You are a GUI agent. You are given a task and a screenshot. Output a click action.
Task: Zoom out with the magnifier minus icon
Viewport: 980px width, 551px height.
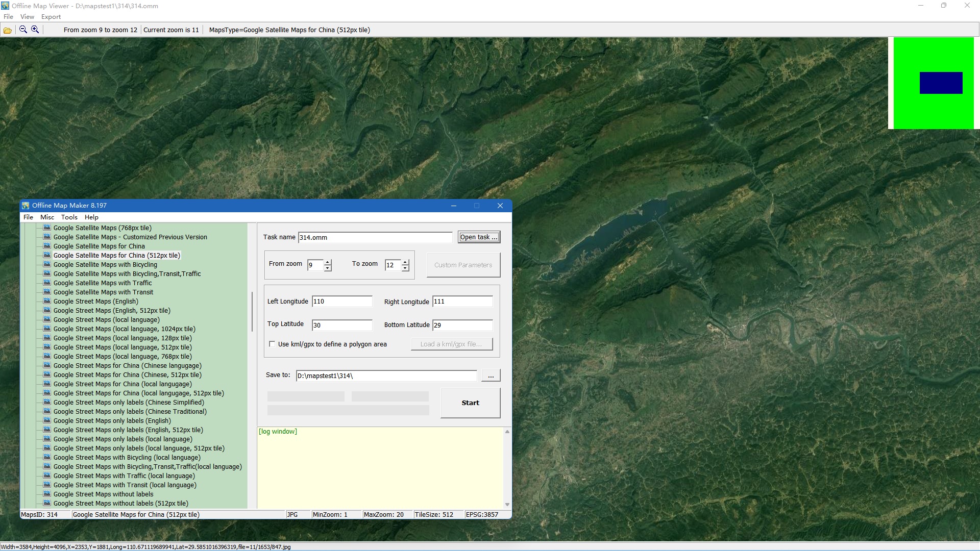click(23, 30)
